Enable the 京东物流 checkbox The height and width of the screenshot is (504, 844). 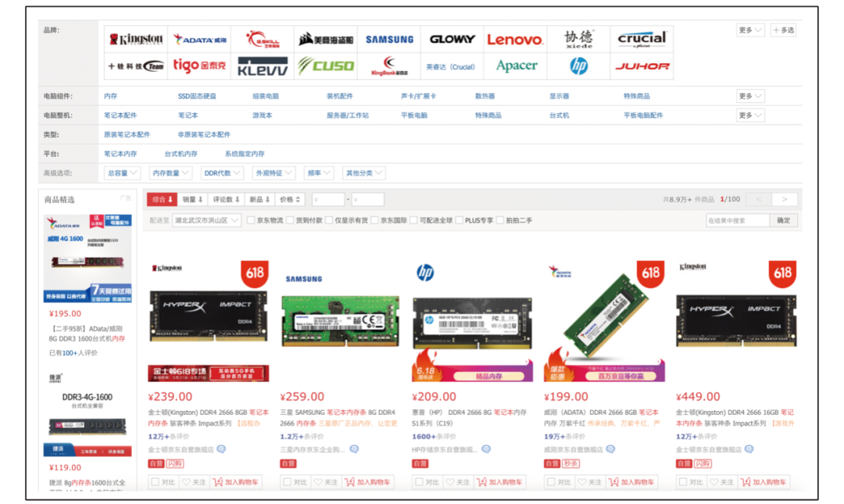pyautogui.click(x=251, y=220)
